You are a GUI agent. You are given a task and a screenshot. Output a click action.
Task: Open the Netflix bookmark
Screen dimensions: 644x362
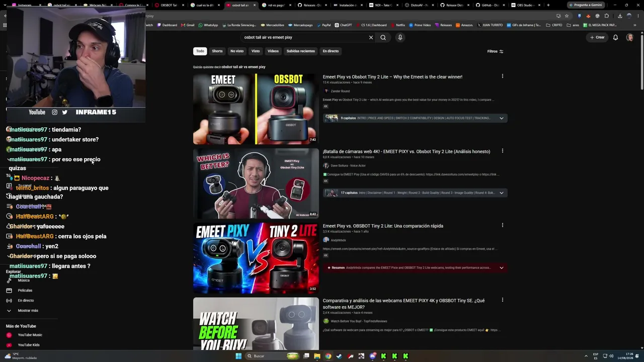coord(398,25)
